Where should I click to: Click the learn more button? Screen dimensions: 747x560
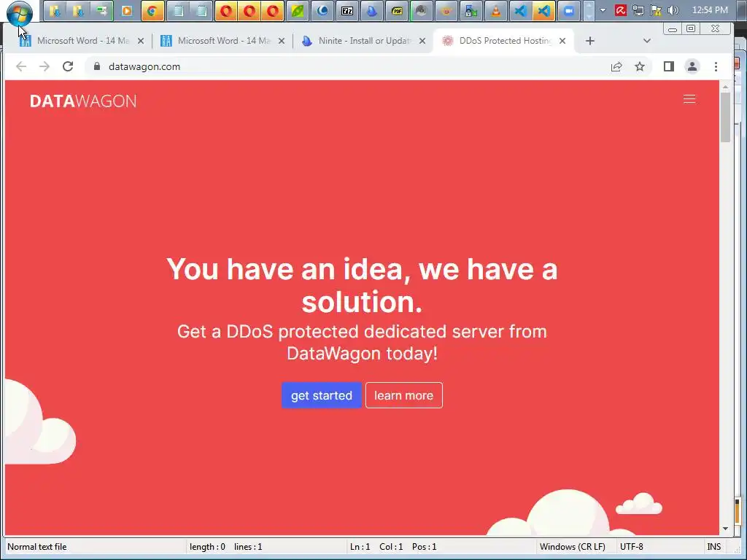404,395
